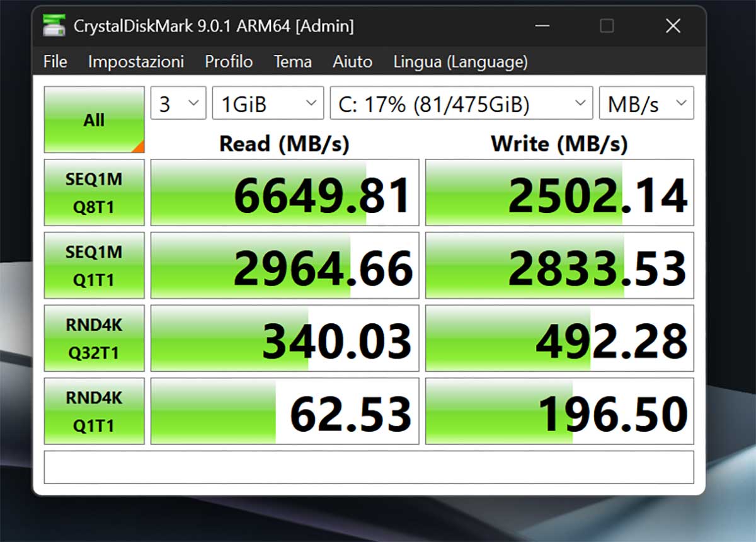Screen dimensions: 756x542
Task: Expand the MB/s unit dropdown
Action: (646, 103)
